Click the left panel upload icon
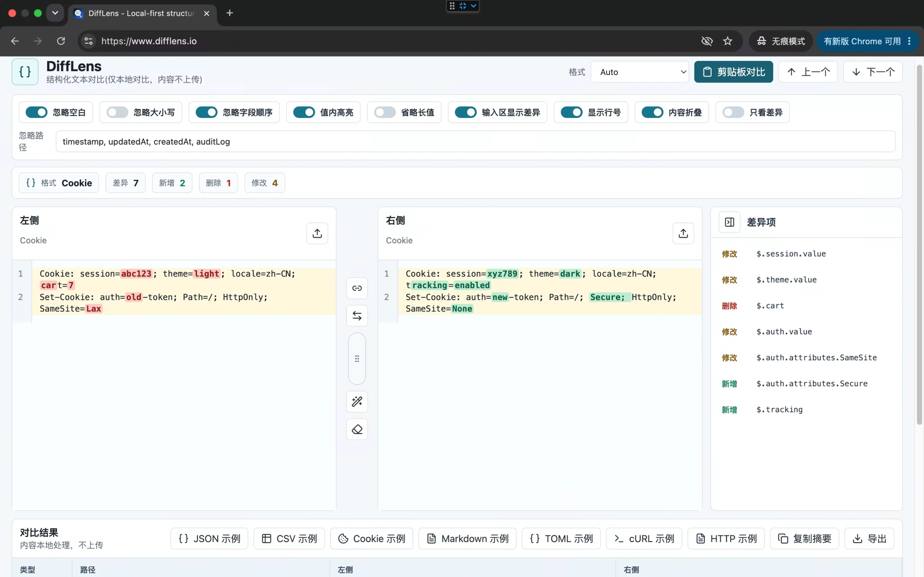924x577 pixels. (317, 233)
